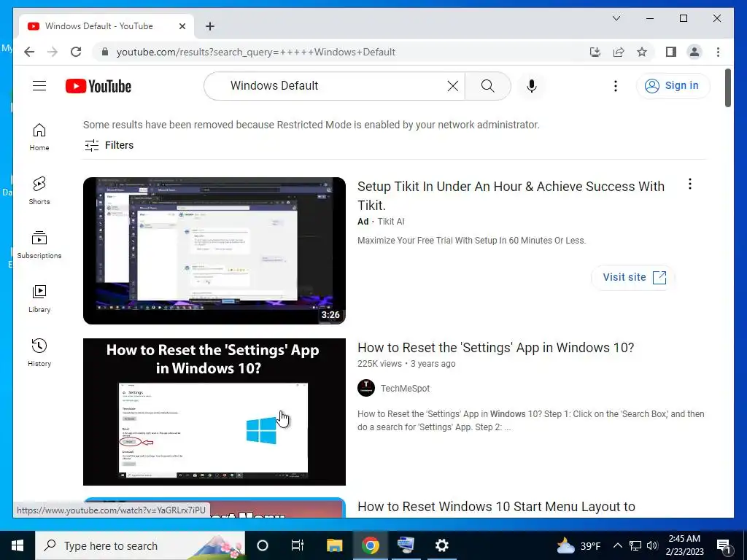Go forward in Chrome
This screenshot has height=560, width=747.
tap(53, 52)
